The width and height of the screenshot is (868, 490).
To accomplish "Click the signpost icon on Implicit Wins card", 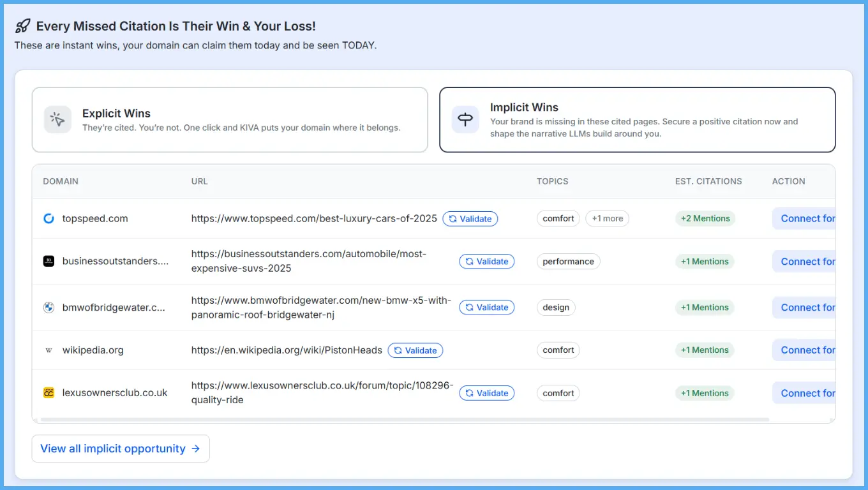I will 465,119.
